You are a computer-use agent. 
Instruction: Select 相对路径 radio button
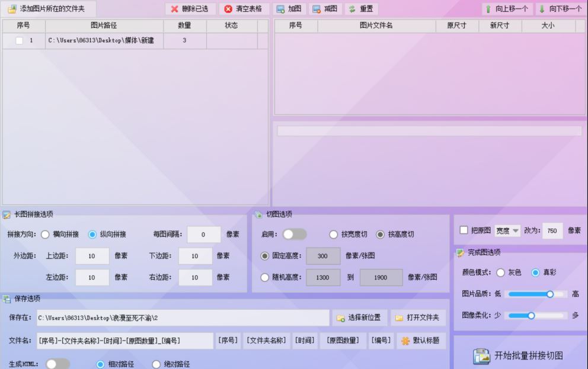click(x=100, y=364)
